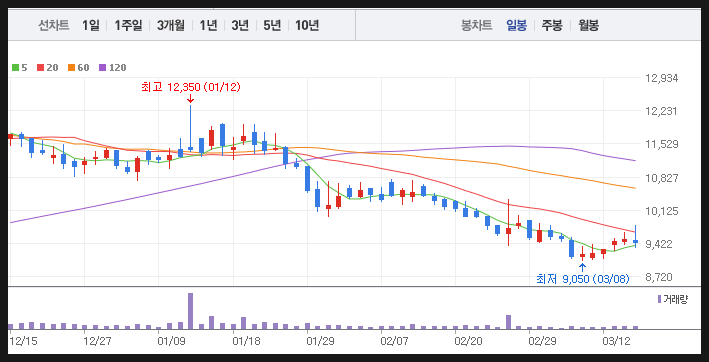Click the 11,529 price axis value
Image resolution: width=709 pixels, height=362 pixels.
[662, 145]
